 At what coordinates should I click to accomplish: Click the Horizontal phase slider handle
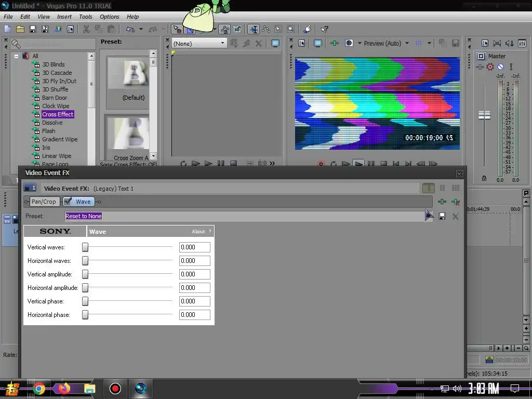tap(85, 314)
